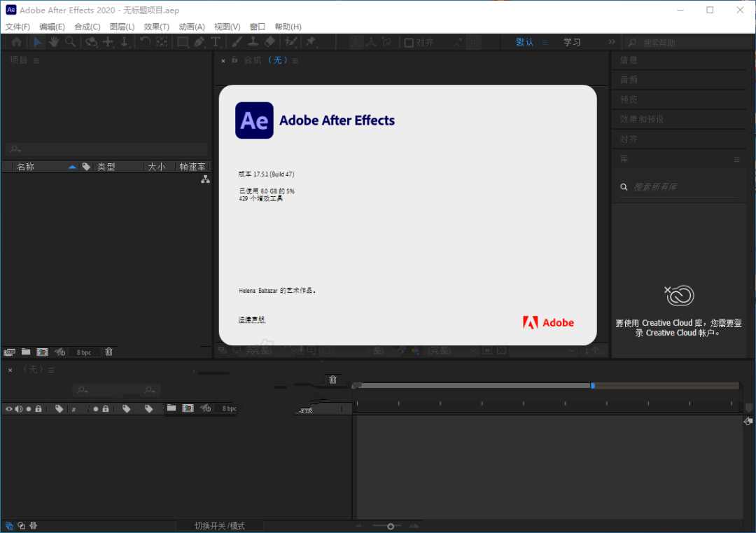Click the sort arrow in the 名称 column
The width and height of the screenshot is (756, 533).
(72, 167)
